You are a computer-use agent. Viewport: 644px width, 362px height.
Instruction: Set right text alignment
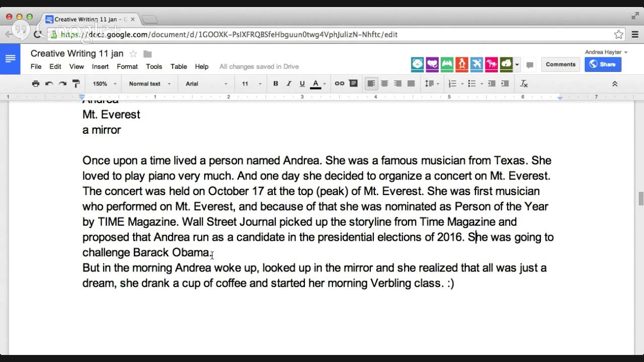click(x=397, y=84)
